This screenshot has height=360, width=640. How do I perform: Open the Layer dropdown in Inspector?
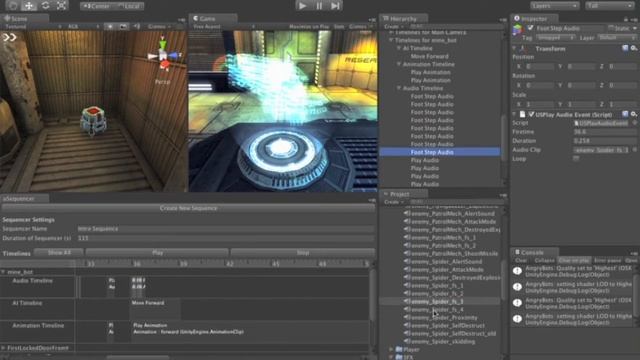point(617,38)
